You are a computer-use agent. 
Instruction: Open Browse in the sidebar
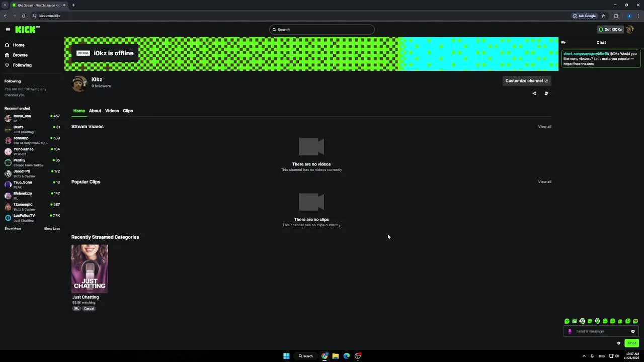pos(20,55)
